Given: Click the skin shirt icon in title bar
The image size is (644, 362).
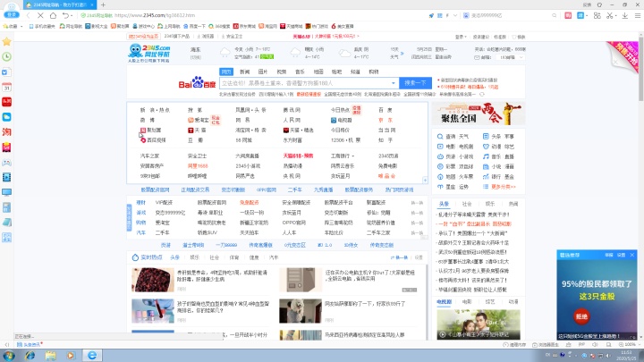Looking at the screenshot, I should pos(599,5).
